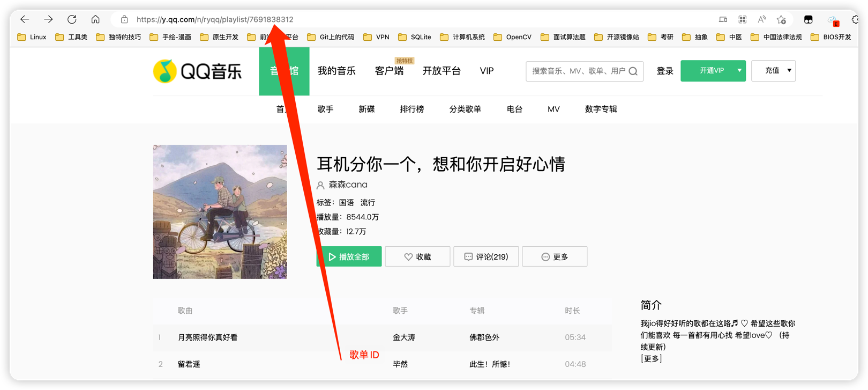This screenshot has height=390, width=868.
Task: Switch to 我的音乐 tab
Action: [336, 71]
